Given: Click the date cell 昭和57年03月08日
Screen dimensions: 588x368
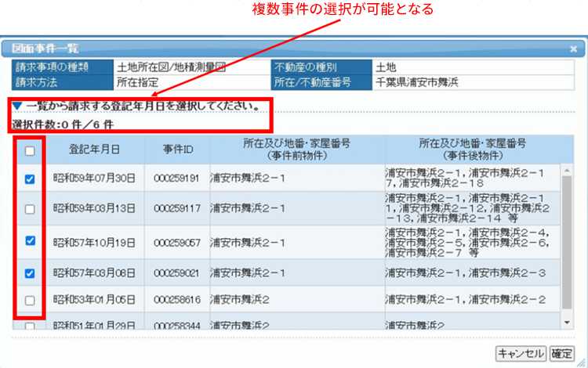Looking at the screenshot, I should pyautogui.click(x=94, y=273).
